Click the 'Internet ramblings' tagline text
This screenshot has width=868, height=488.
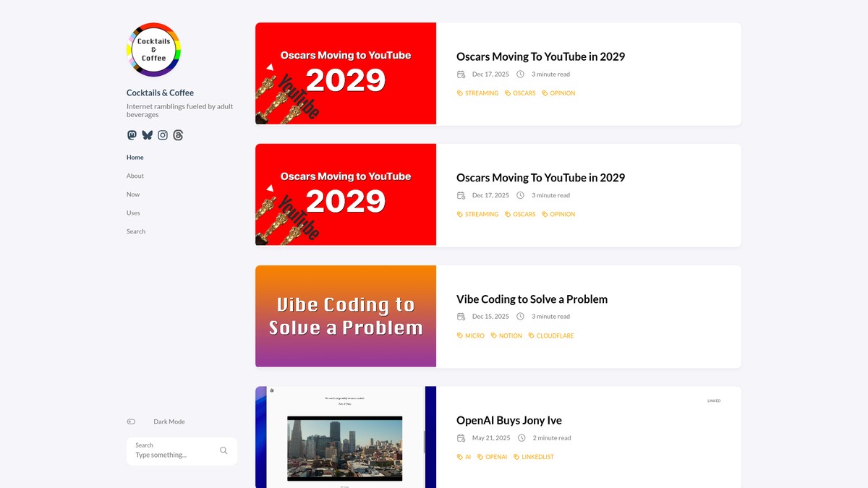click(x=180, y=111)
